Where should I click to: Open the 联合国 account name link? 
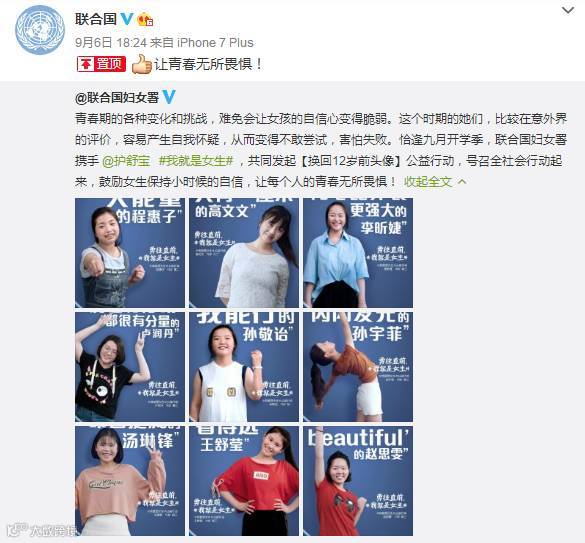pos(96,19)
